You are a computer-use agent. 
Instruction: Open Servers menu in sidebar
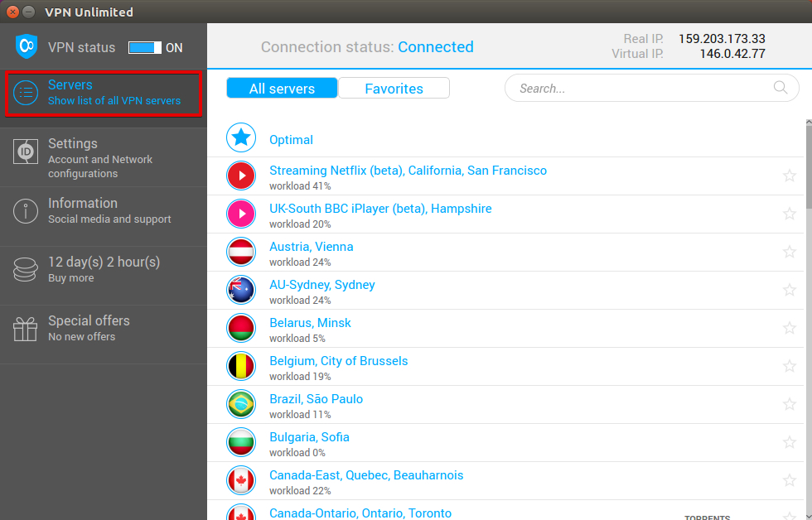pos(104,94)
